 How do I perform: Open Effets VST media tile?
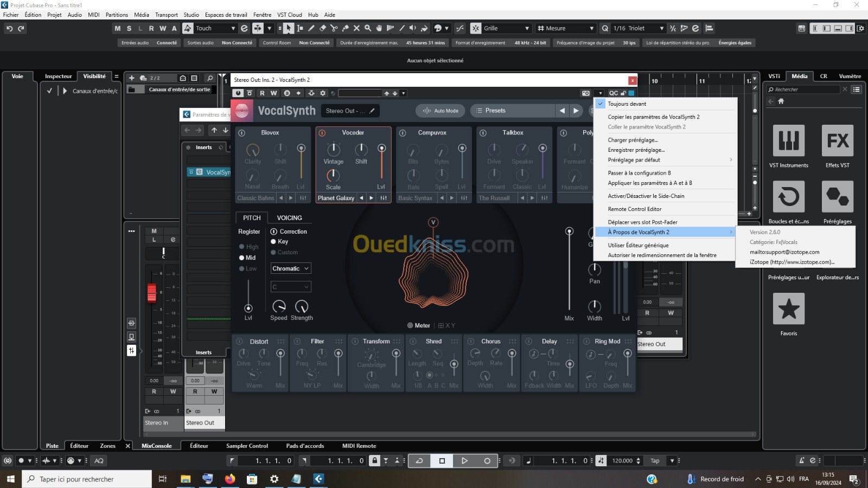click(838, 141)
